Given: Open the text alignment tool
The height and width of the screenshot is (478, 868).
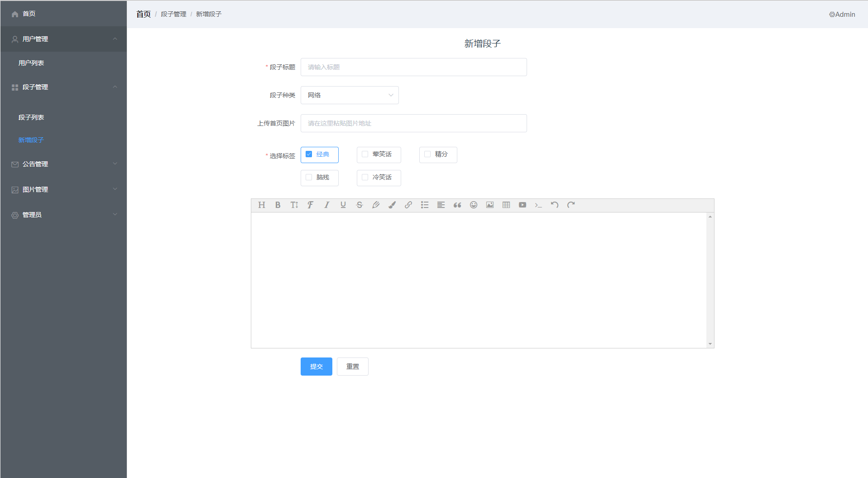Looking at the screenshot, I should [441, 205].
